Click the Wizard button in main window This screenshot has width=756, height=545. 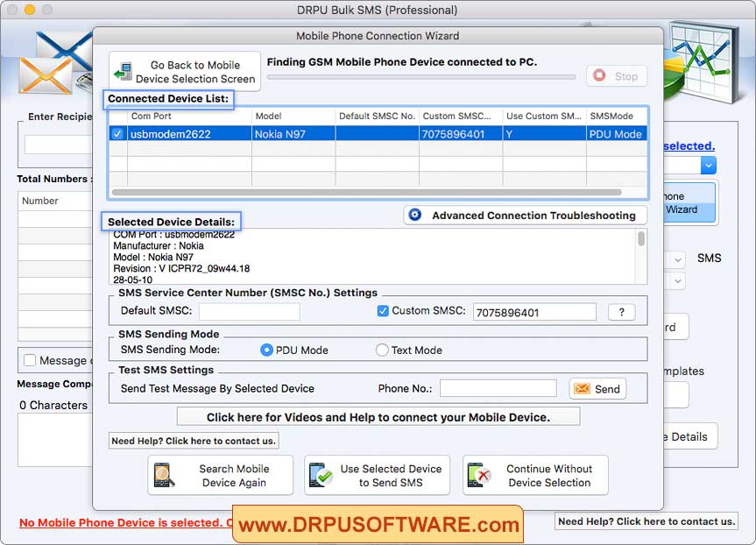pyautogui.click(x=689, y=202)
